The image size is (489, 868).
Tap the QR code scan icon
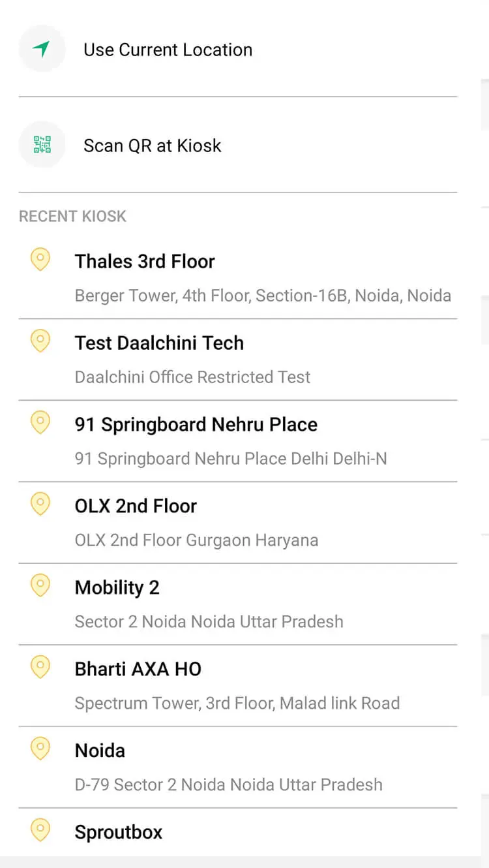(x=42, y=145)
